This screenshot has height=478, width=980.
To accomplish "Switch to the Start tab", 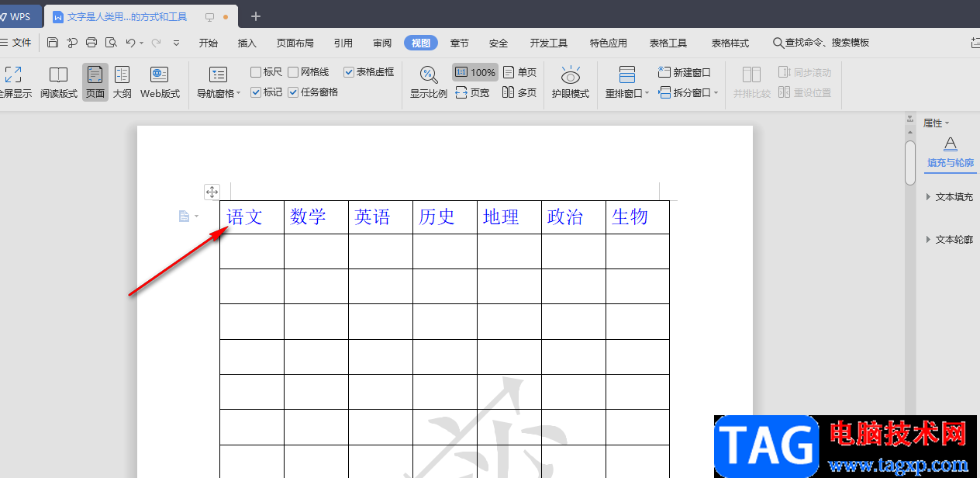I will pyautogui.click(x=209, y=43).
